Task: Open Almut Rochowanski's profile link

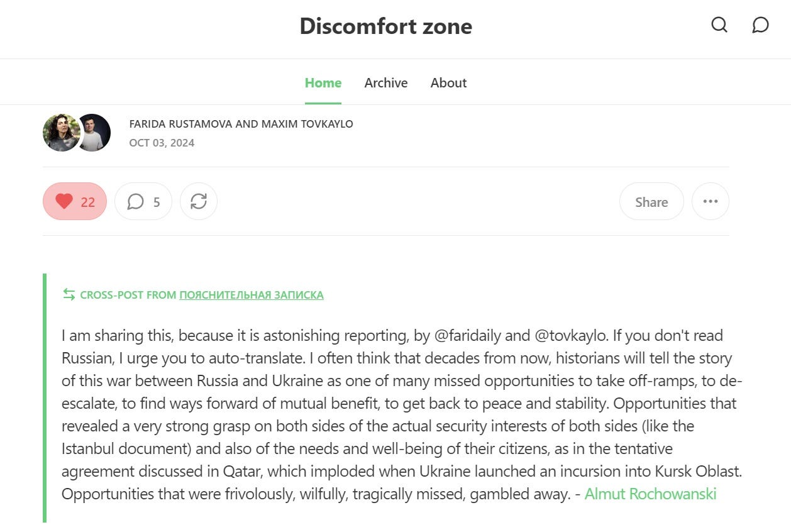Action: pyautogui.click(x=651, y=494)
